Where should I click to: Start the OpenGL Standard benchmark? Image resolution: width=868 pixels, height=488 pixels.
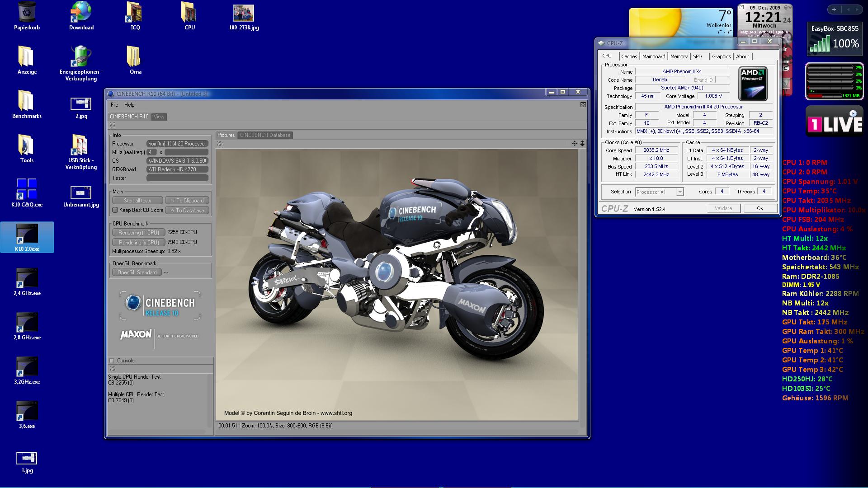137,272
